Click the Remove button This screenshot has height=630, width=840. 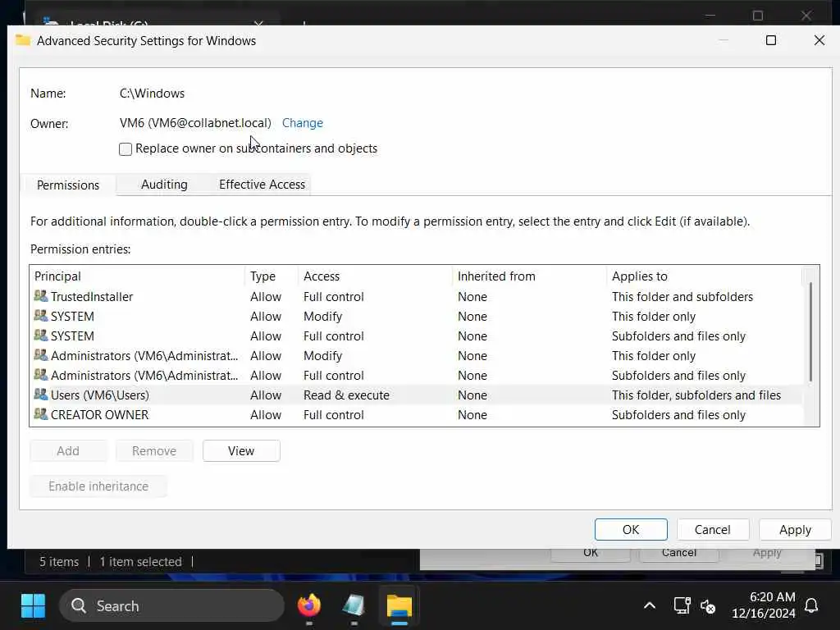[x=154, y=450]
